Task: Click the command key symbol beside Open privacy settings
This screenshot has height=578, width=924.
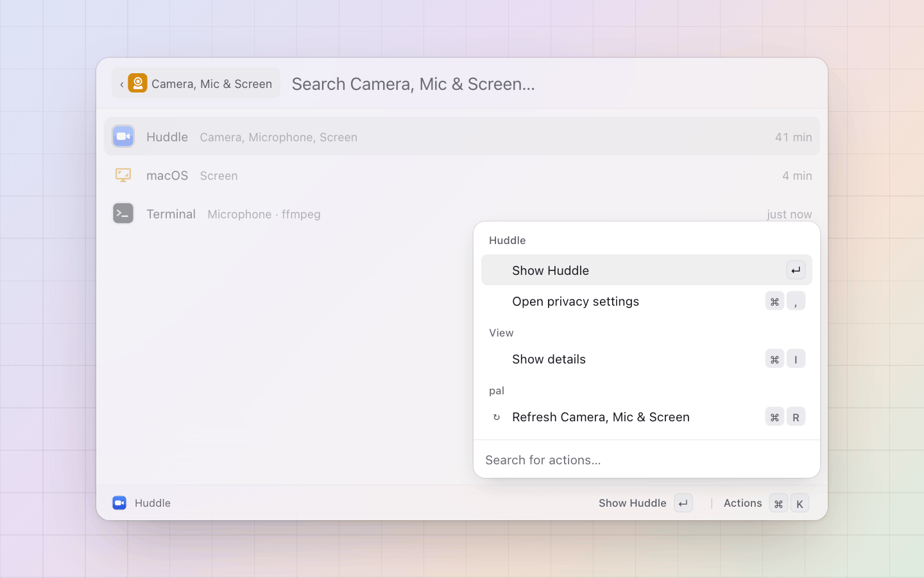Action: coord(774,301)
